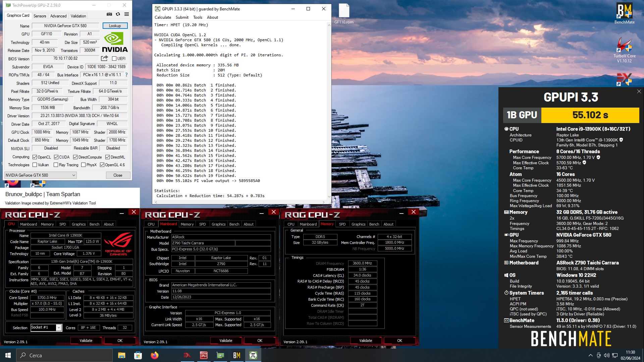Open File Explorer from taskbar
The height and width of the screenshot is (362, 644).
click(121, 355)
